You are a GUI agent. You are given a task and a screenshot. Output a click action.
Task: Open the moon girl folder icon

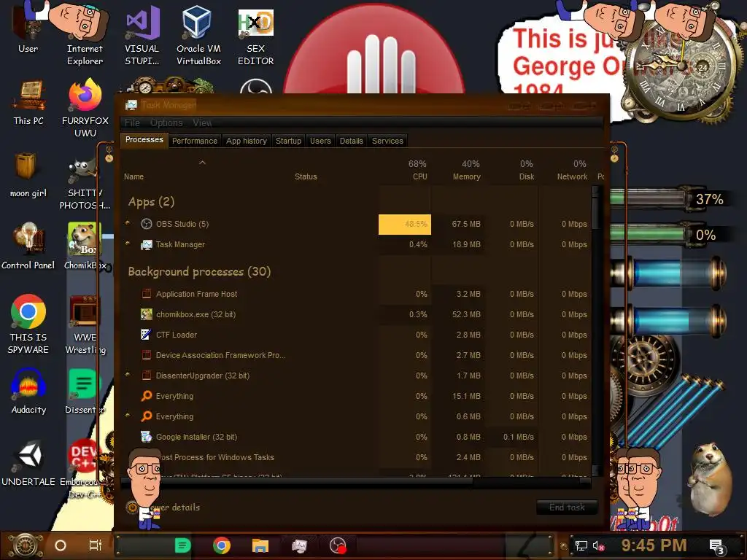tap(28, 174)
